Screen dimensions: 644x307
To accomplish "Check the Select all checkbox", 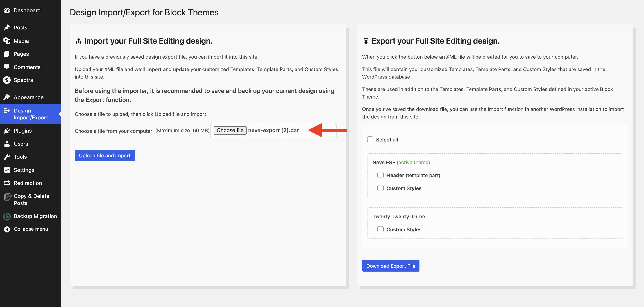I will pos(370,140).
